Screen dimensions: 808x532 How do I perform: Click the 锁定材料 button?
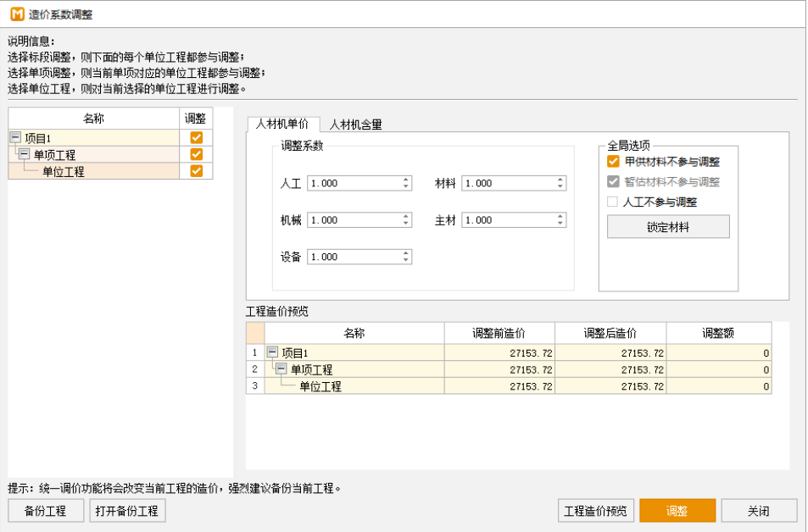pyautogui.click(x=667, y=227)
